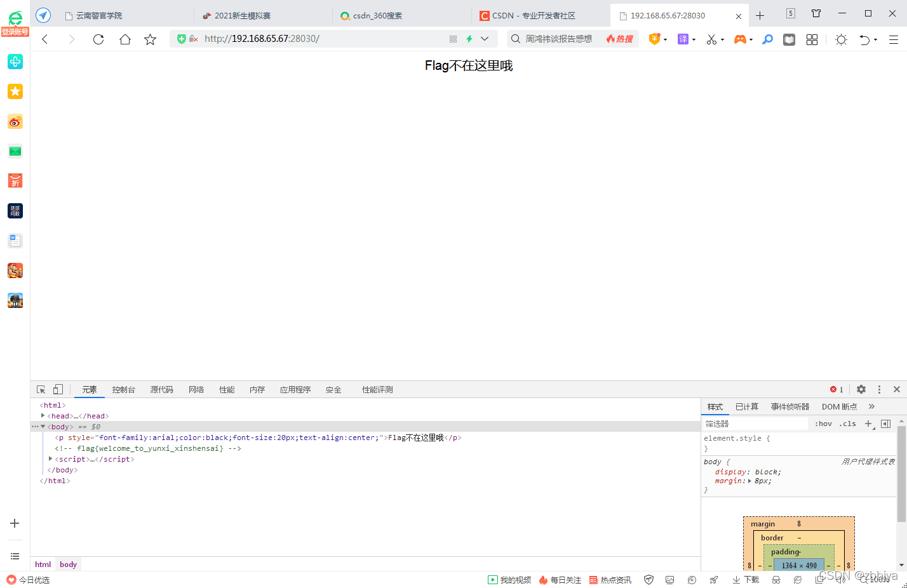Collapse the body element node
Image resolution: width=907 pixels, height=588 pixels.
pos(43,427)
